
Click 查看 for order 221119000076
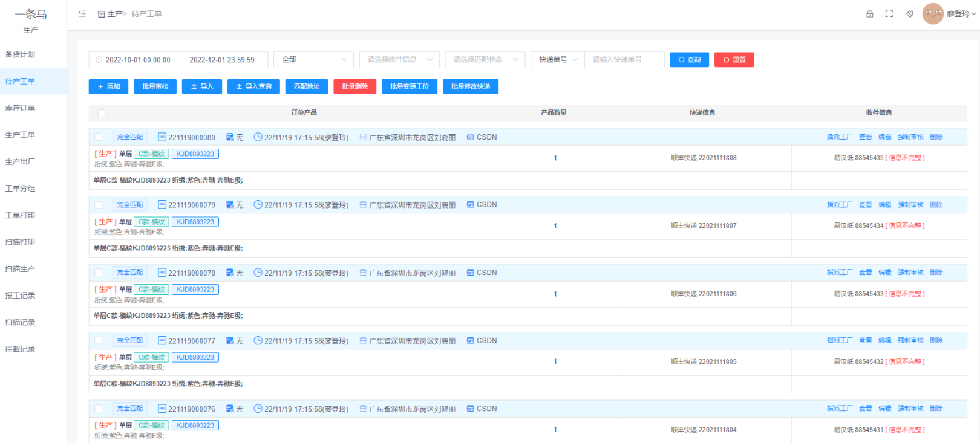click(x=866, y=409)
